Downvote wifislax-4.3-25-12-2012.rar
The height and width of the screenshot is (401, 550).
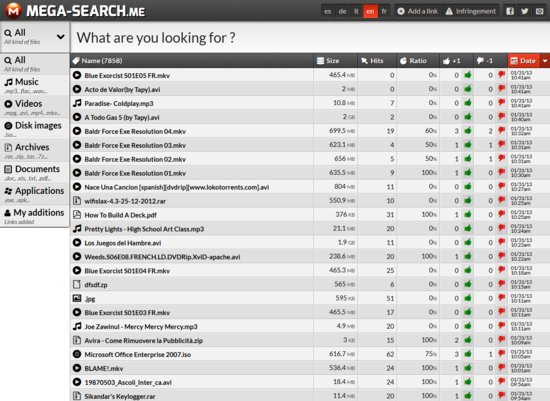click(x=502, y=200)
